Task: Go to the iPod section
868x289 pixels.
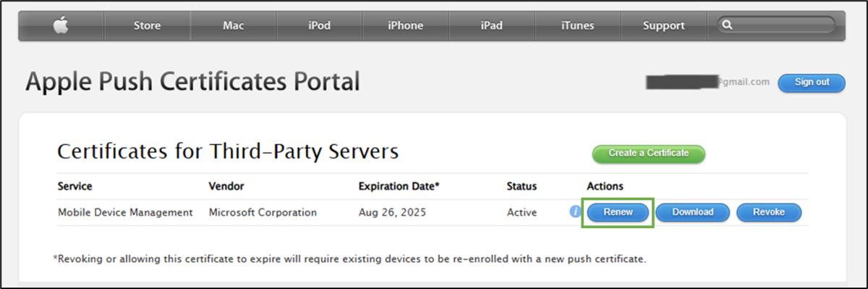Action: point(319,25)
